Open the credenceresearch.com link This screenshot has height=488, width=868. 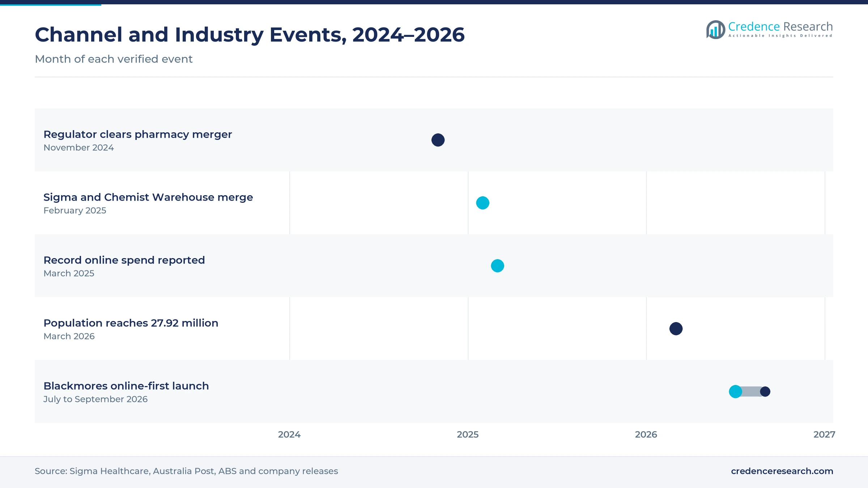click(782, 471)
